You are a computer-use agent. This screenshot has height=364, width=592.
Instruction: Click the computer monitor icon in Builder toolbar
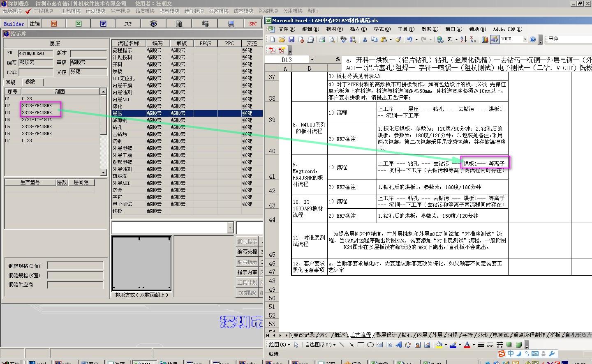[x=231, y=24]
